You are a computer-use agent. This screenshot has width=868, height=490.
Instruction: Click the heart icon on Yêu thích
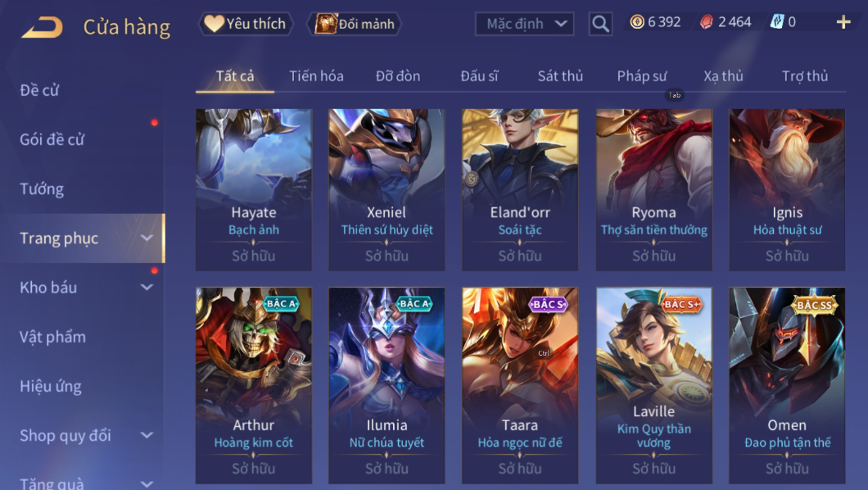[x=214, y=23]
